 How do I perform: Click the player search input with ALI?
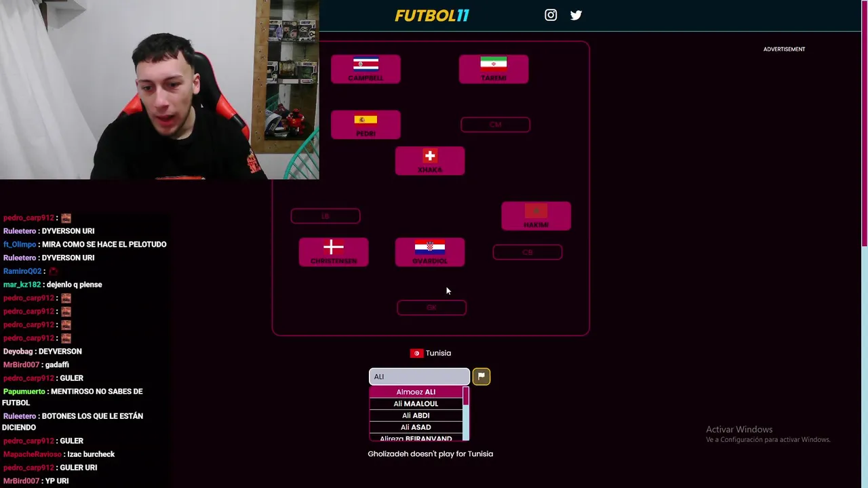(419, 376)
